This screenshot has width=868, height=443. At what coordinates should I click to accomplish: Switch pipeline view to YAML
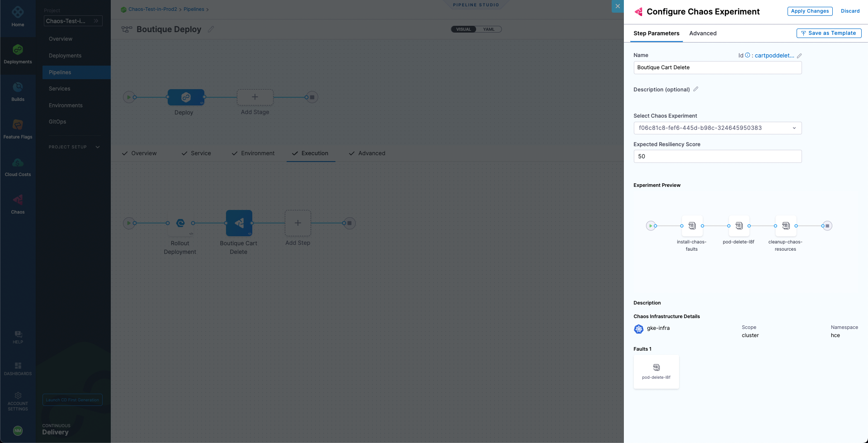point(489,29)
